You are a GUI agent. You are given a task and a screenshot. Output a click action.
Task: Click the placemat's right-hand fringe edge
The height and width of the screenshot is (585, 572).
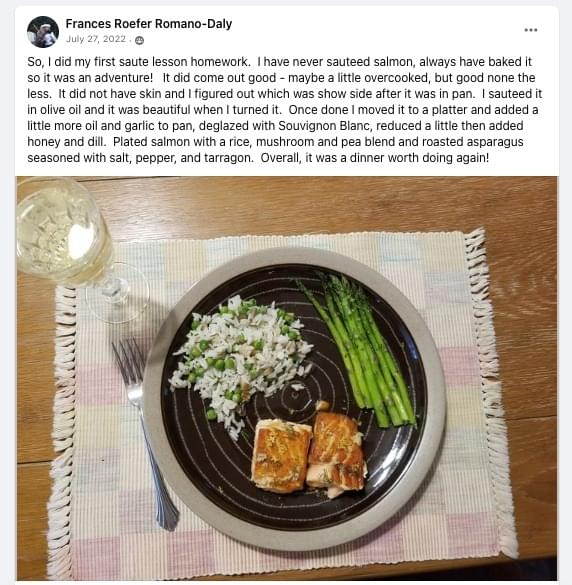(487, 392)
